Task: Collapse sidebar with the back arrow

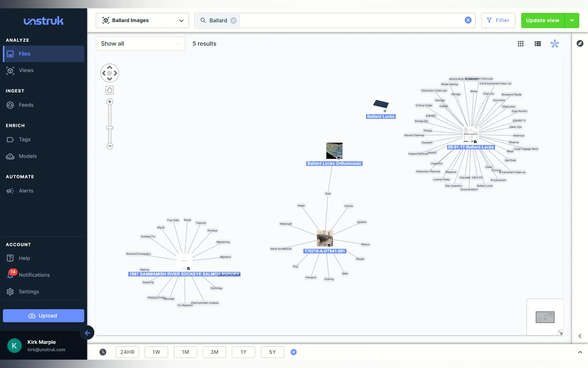Action: (x=87, y=333)
